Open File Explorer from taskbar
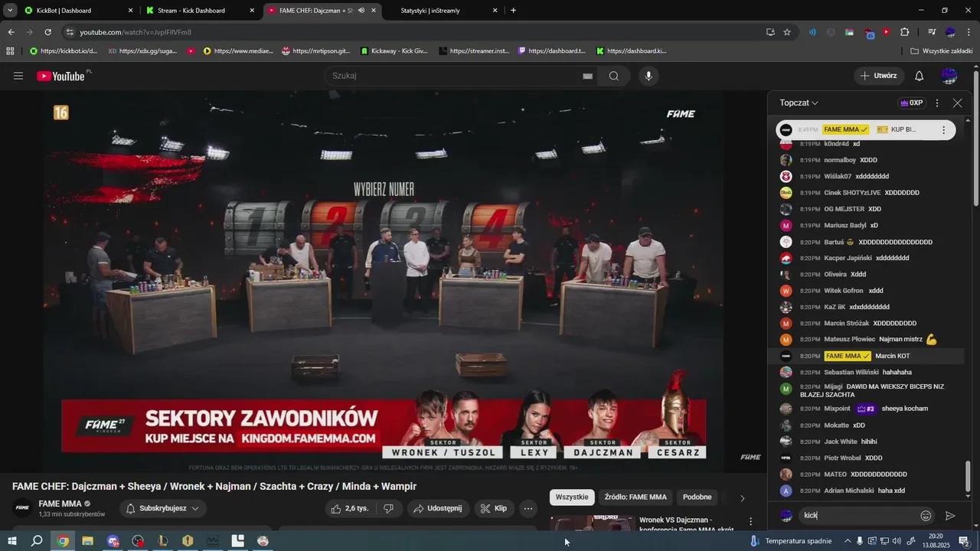The image size is (980, 551). point(87,541)
